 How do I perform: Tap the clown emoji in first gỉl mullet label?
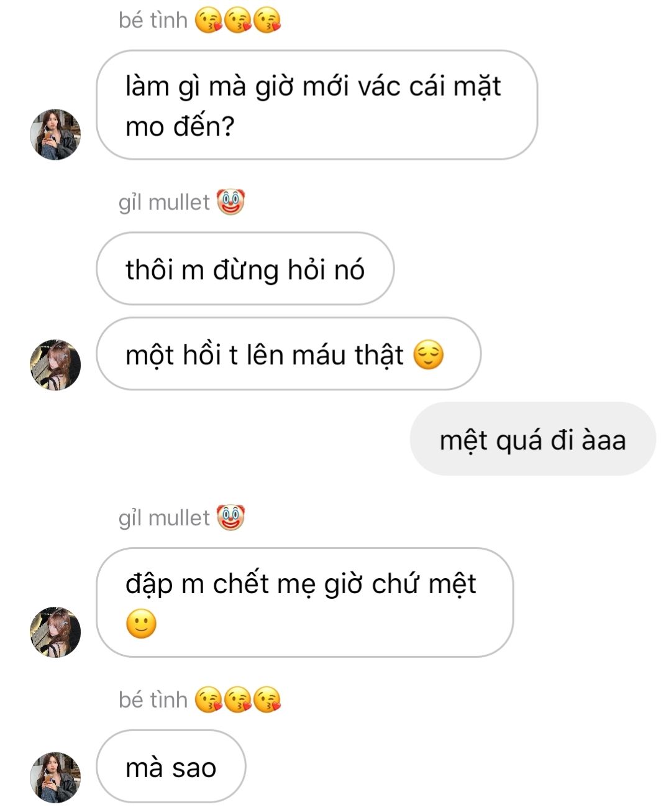231,202
